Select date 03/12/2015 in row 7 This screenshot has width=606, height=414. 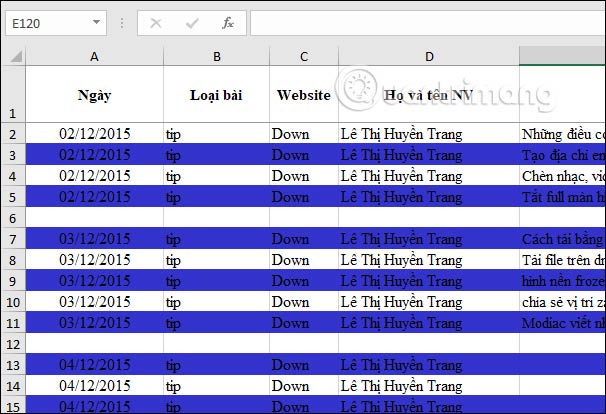tap(94, 238)
